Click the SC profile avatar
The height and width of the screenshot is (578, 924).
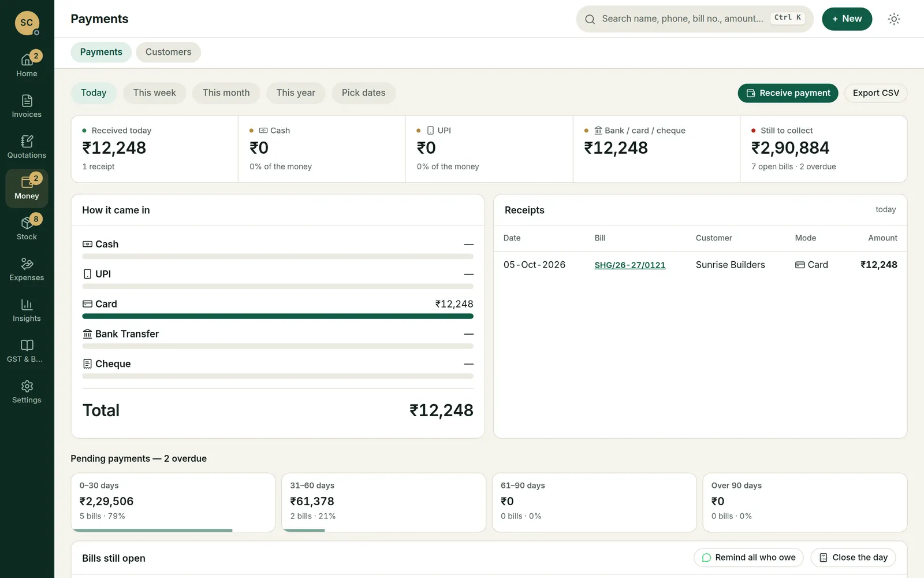(27, 23)
